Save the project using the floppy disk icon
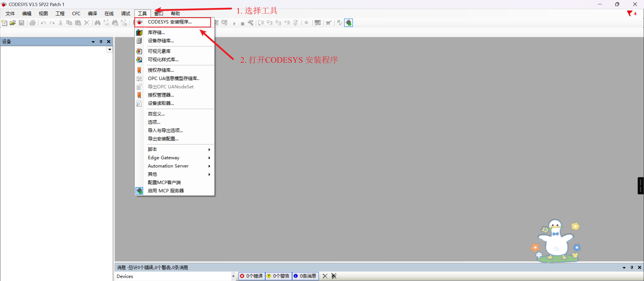The width and height of the screenshot is (644, 281). [22, 23]
